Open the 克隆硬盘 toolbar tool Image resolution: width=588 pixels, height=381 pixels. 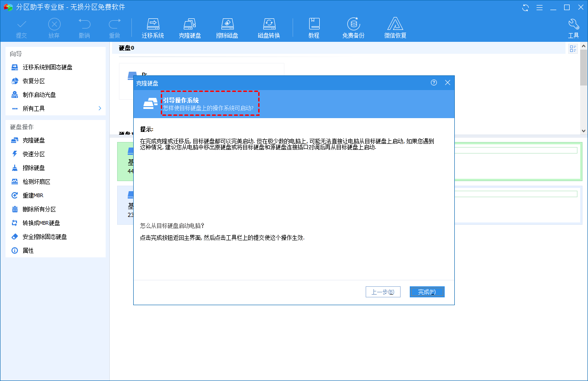190,28
